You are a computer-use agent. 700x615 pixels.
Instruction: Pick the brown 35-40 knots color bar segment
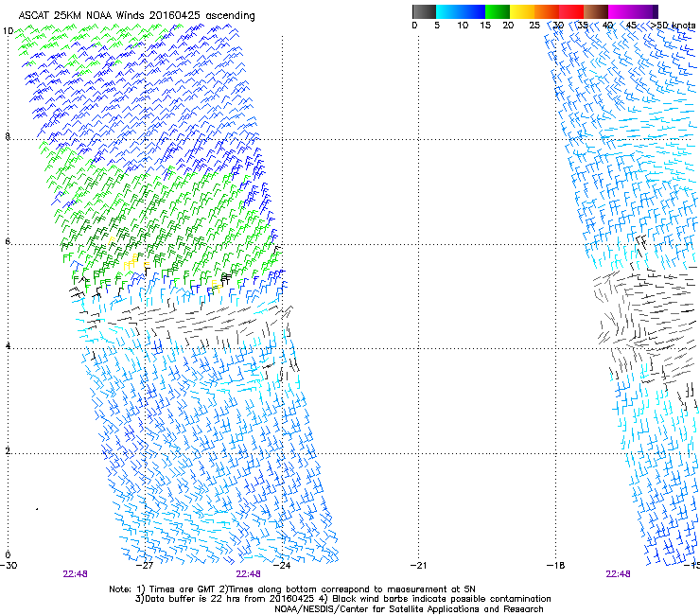point(596,11)
